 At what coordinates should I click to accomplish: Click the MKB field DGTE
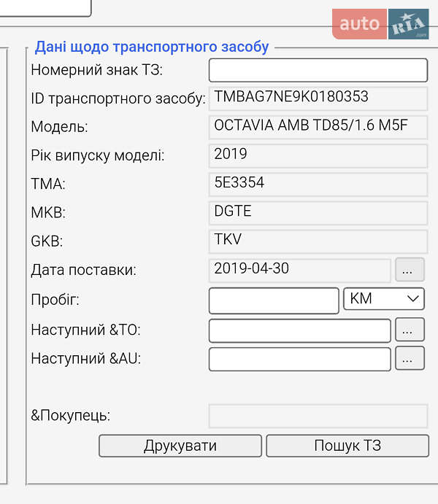[318, 213]
